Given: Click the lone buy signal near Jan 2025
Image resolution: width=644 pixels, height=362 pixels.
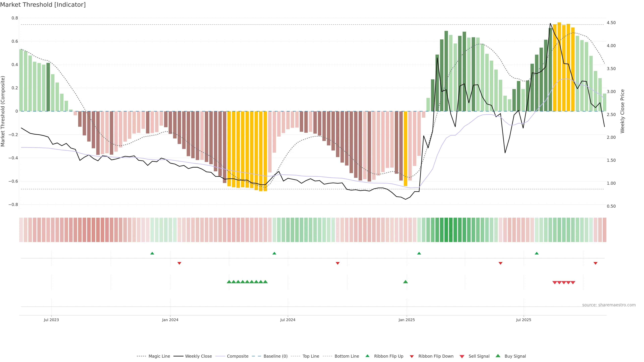Looking at the screenshot, I should [x=406, y=282].
